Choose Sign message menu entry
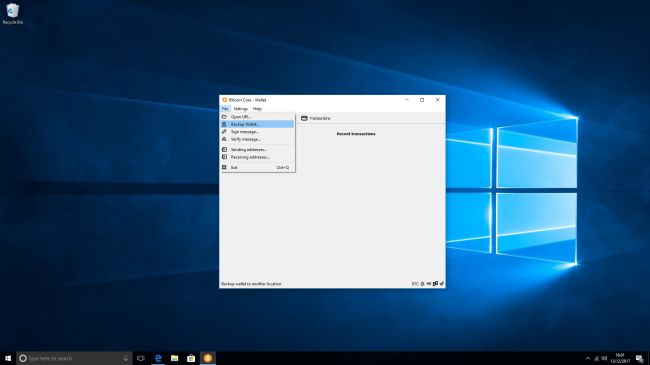 [257, 131]
